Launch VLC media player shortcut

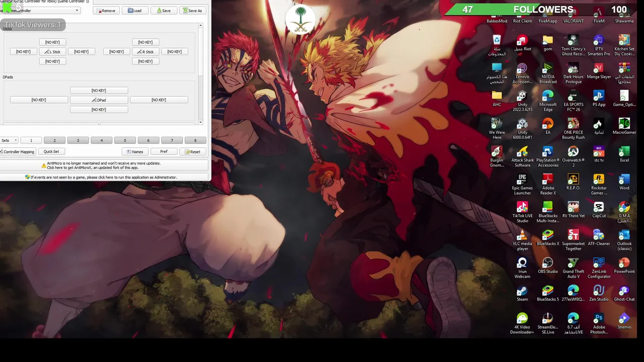[x=522, y=240]
